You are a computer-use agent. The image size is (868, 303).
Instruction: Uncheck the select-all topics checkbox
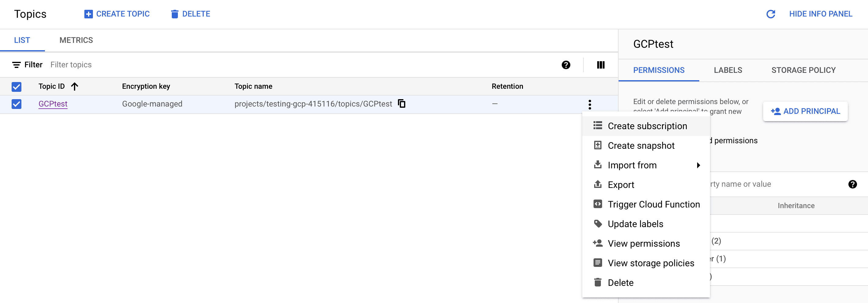click(x=17, y=87)
